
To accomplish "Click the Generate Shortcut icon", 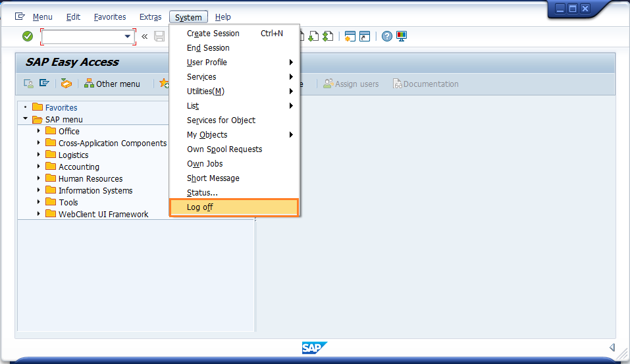I will point(365,37).
